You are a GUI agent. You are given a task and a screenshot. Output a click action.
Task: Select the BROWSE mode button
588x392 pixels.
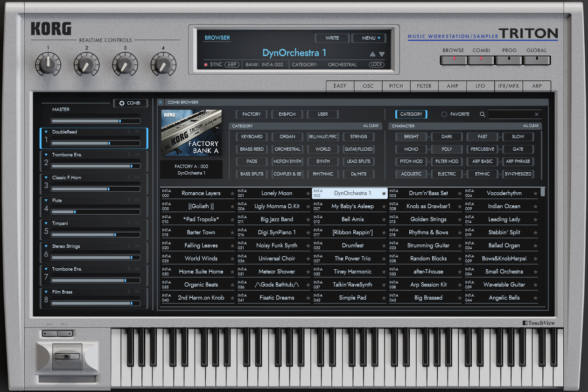click(453, 60)
